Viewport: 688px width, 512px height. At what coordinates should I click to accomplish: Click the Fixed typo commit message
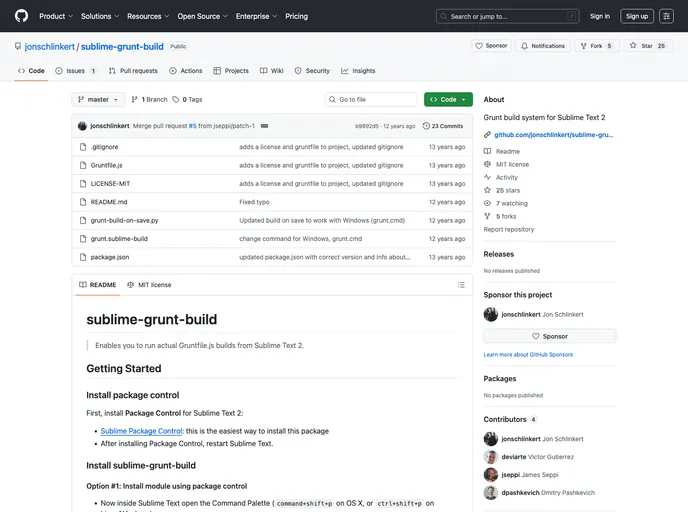[x=254, y=202]
